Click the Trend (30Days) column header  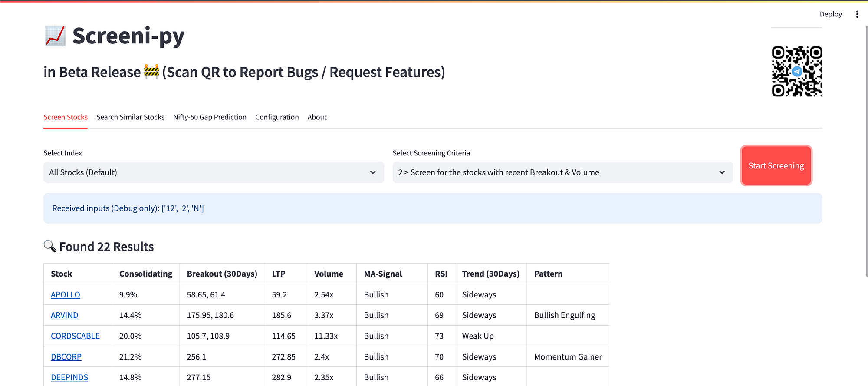point(491,274)
